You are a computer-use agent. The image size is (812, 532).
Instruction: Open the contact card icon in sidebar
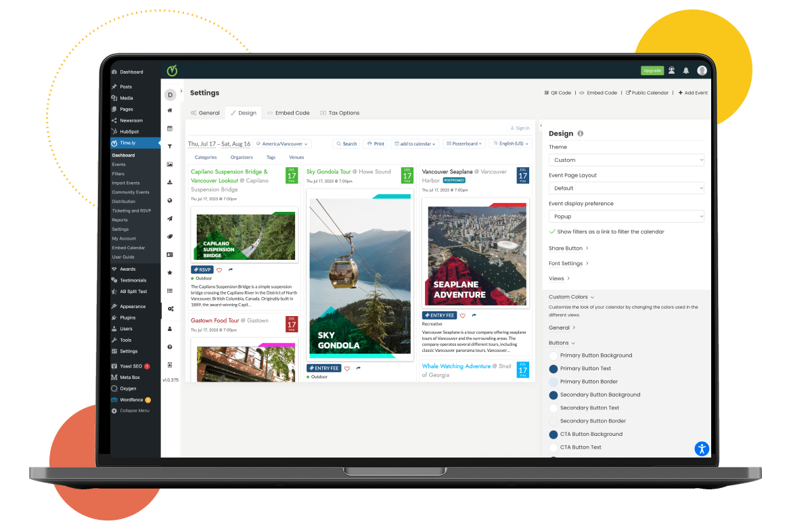(x=170, y=254)
